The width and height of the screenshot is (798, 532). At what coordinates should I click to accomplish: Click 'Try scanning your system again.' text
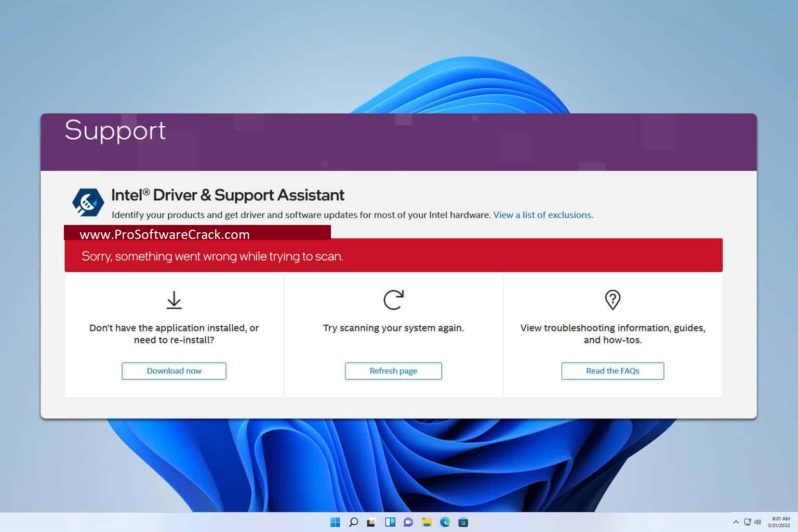point(393,328)
